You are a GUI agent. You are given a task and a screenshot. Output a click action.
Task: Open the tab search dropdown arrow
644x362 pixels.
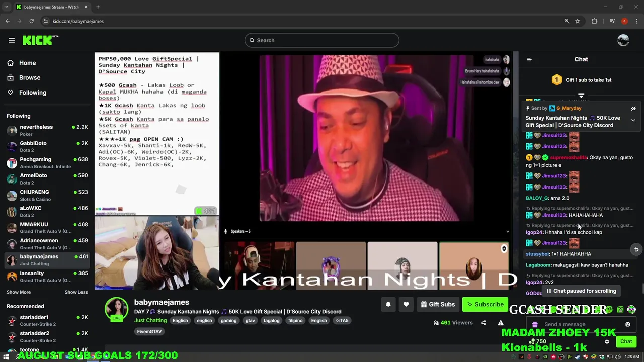[x=7, y=7]
